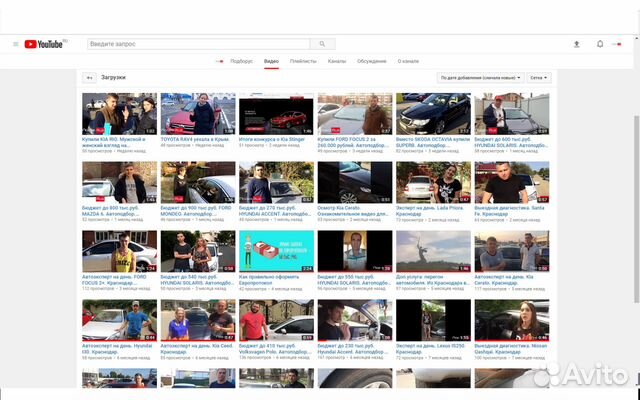This screenshot has width=640, height=400.
Task: Open the account avatar menu
Action: (x=617, y=44)
